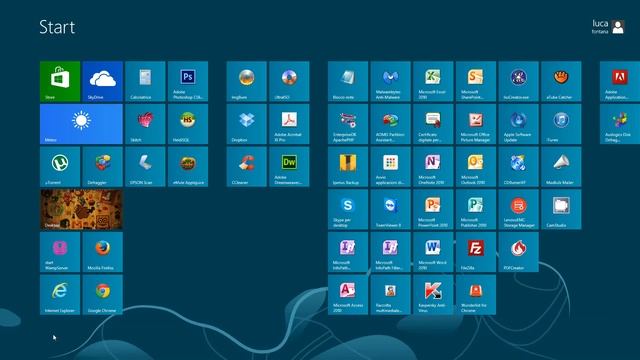Screen dimensions: 640x360
Task: Open Microsoft Office Picture Manager tile
Action: click(x=476, y=124)
